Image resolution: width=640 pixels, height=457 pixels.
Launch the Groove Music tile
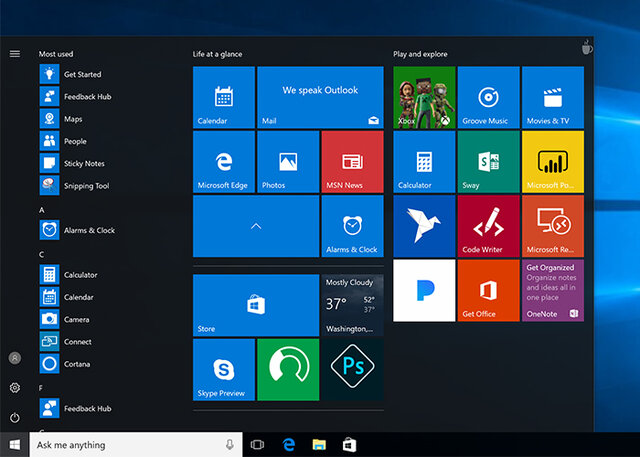489,98
